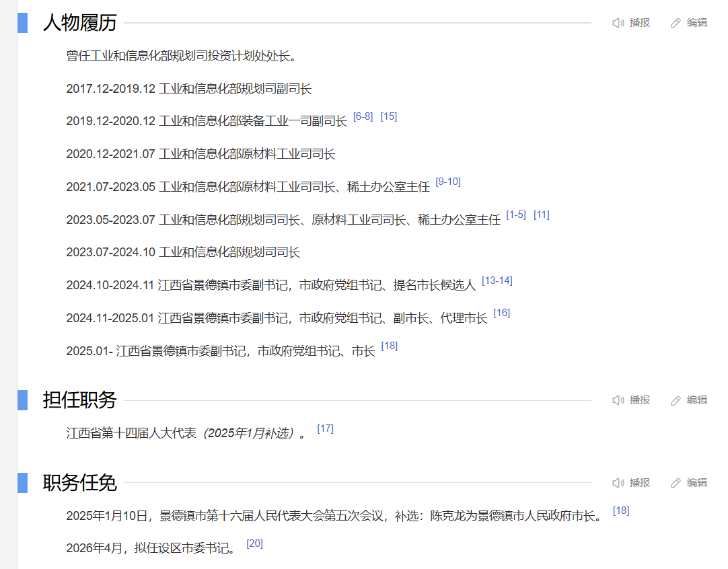Image resolution: width=728 pixels, height=569 pixels.
Task: Click 编辑 label in 人物履历 section
Action: tap(697, 23)
